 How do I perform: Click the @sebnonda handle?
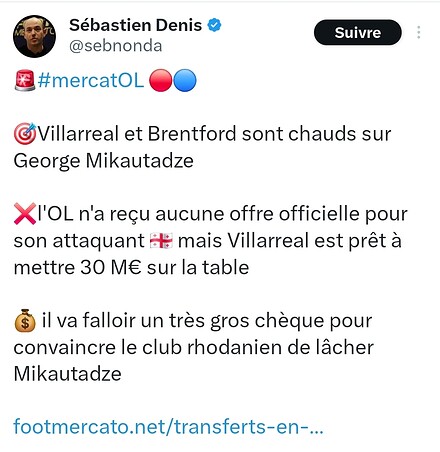pyautogui.click(x=115, y=46)
